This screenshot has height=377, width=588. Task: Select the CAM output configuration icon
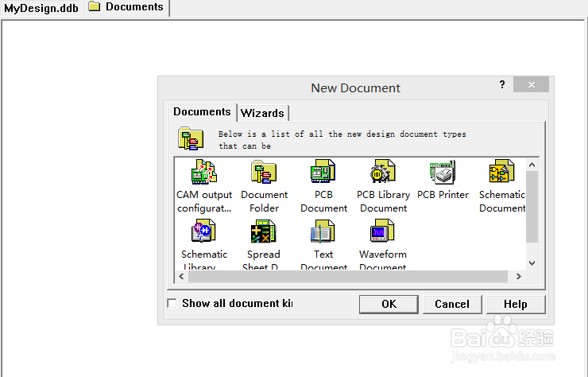[204, 172]
